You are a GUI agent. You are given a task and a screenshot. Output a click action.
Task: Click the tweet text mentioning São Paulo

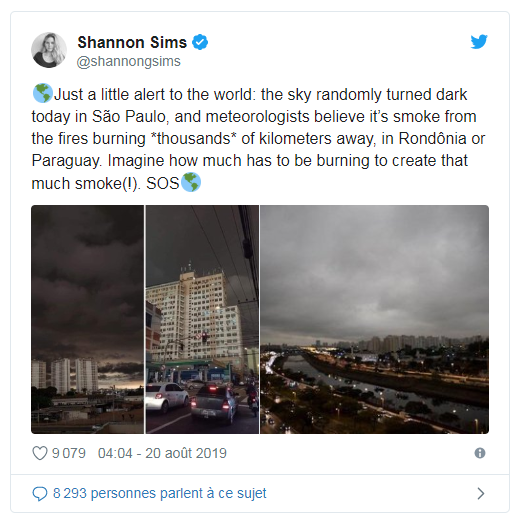click(254, 117)
